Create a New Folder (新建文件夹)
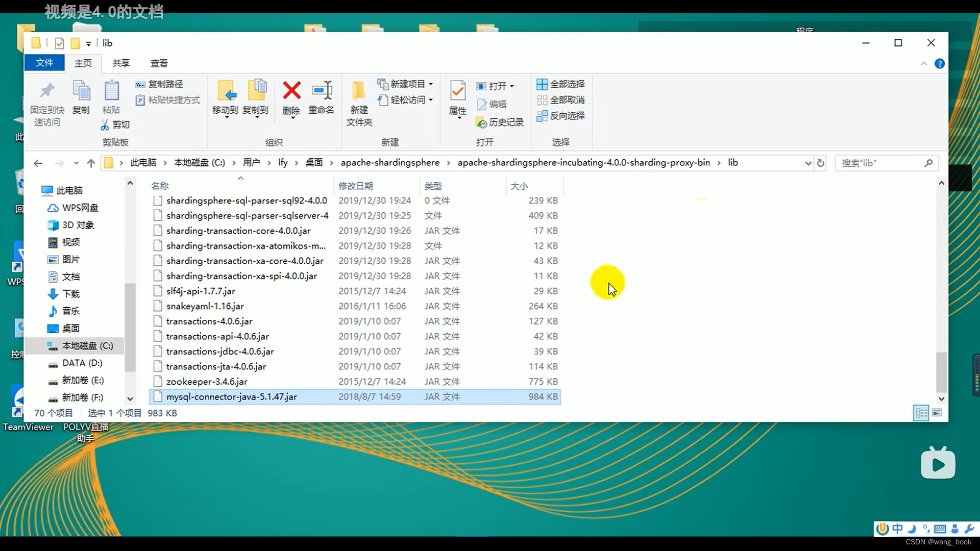980x551 pixels. click(359, 104)
